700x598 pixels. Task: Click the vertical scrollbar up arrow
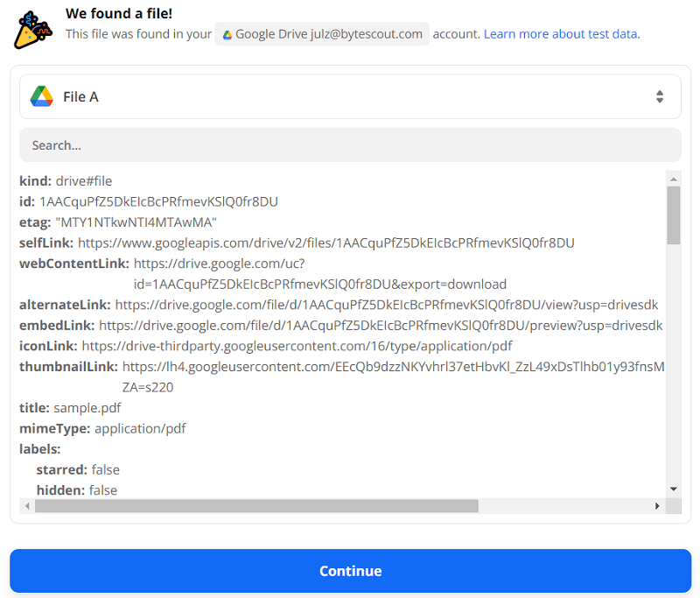click(x=673, y=179)
